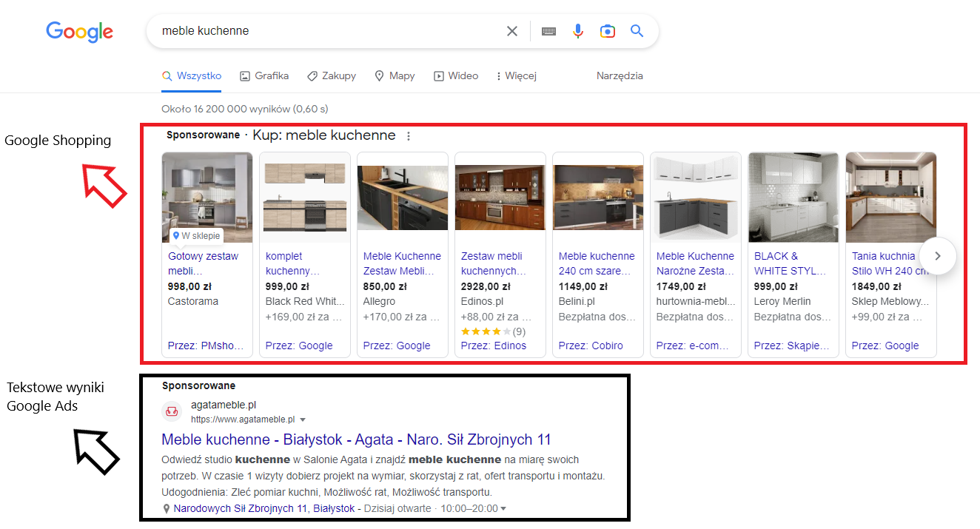
Task: Expand dropdown arrow beside agatameble.pl URL
Action: (303, 420)
